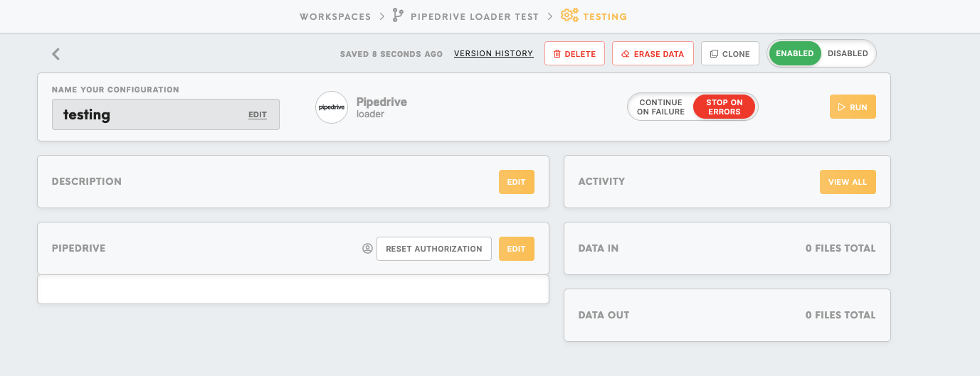Open Pipedrive Loader Test breadcrumb
Screen dimensions: 980x376
[x=475, y=16]
